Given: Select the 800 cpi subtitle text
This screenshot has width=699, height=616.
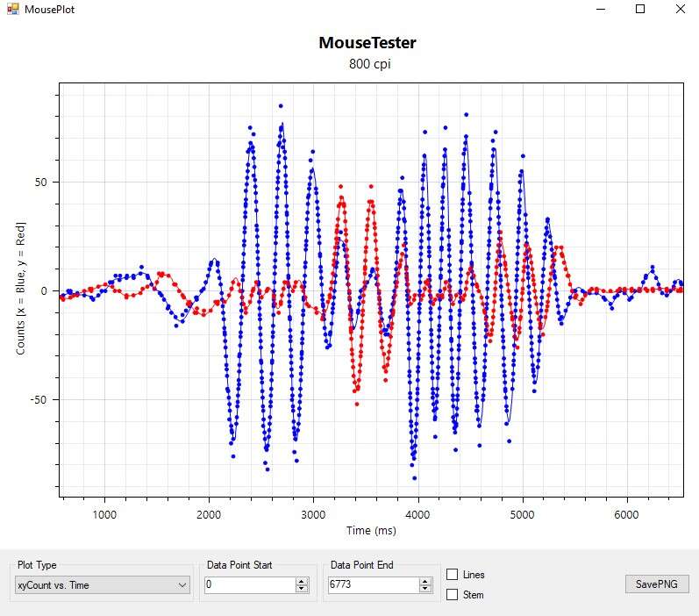Looking at the screenshot, I should pos(367,63).
